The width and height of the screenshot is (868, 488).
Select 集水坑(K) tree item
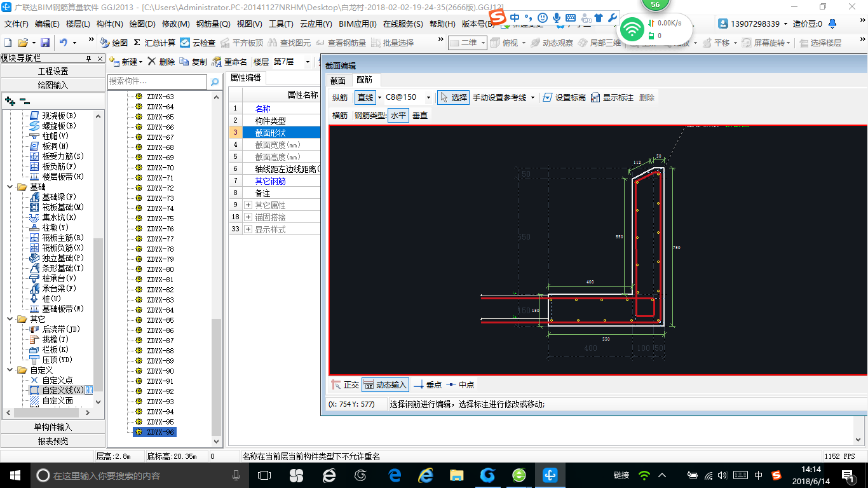(x=53, y=217)
